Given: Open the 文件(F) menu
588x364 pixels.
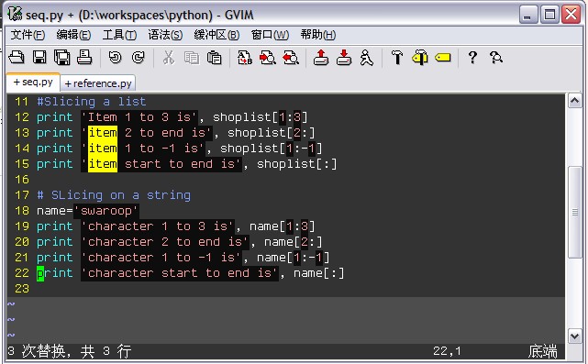Looking at the screenshot, I should 28,35.
